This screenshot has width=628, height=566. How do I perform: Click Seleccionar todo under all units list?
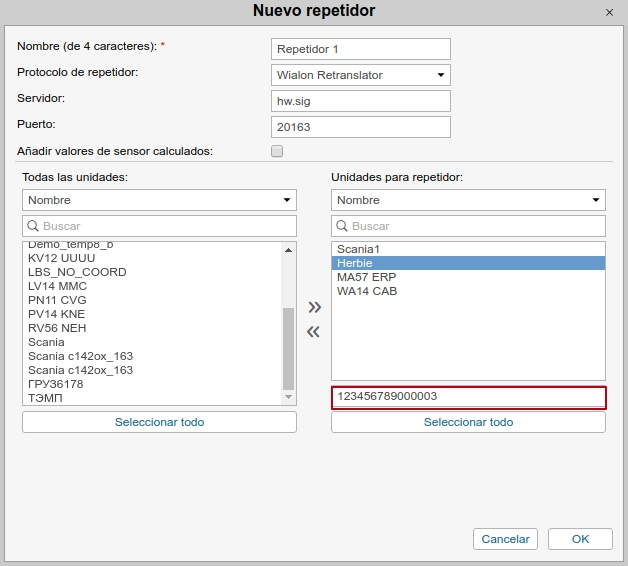(159, 422)
